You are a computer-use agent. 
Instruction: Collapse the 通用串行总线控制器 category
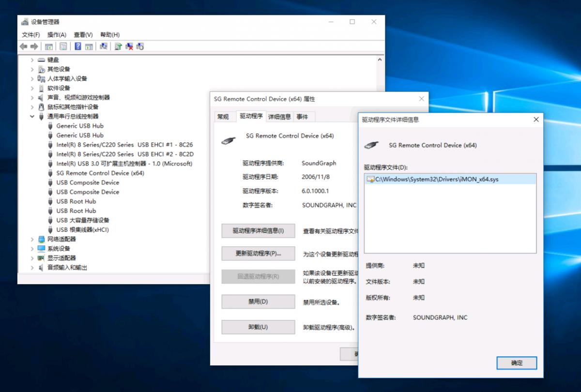pyautogui.click(x=32, y=116)
